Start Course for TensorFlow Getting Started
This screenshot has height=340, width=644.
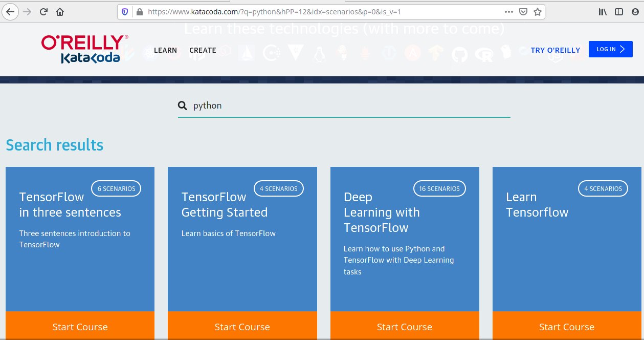tap(242, 326)
